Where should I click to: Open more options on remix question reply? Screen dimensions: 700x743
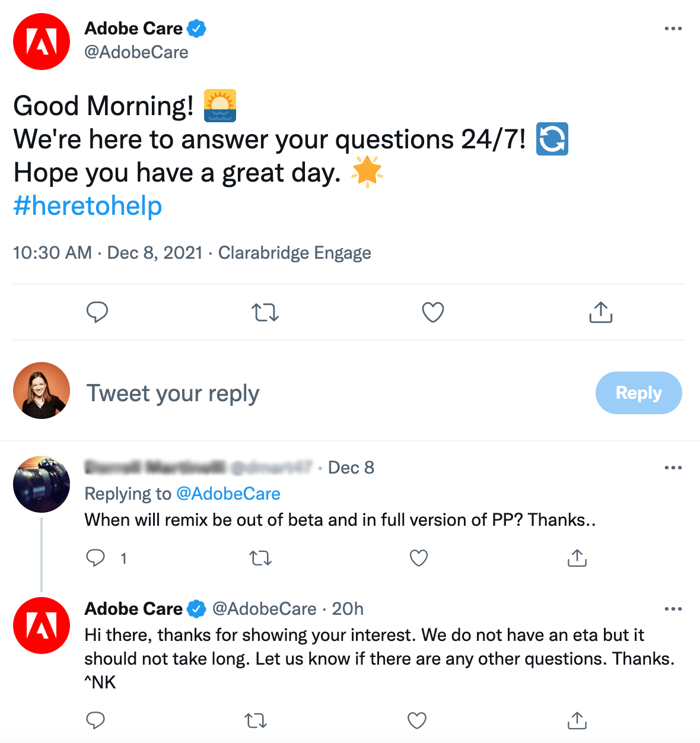tap(673, 468)
